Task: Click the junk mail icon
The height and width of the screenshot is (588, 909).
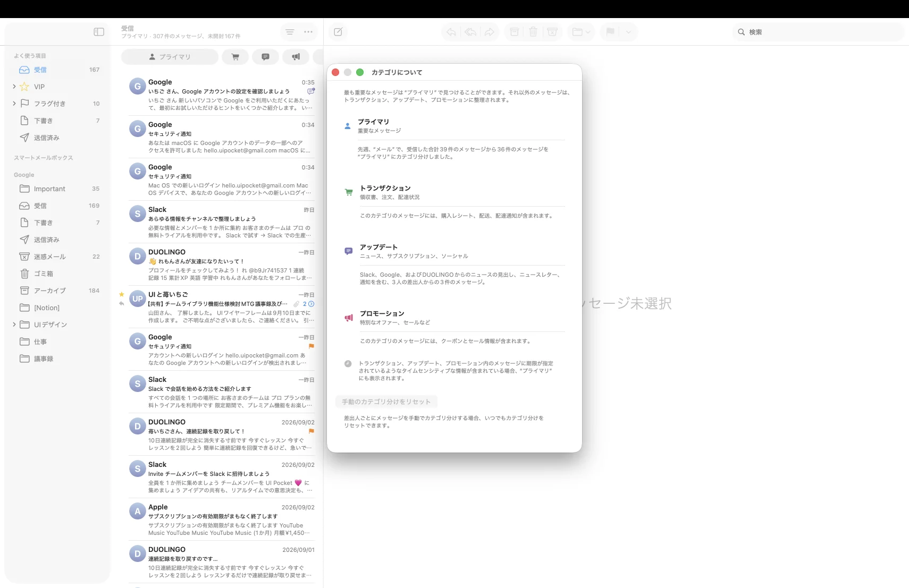Action: tap(552, 32)
